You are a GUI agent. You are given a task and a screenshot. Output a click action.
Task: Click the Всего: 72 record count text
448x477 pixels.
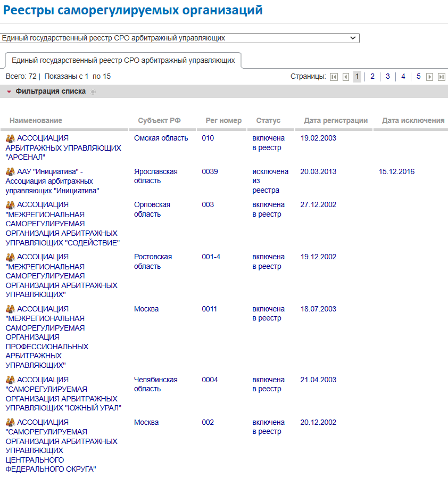pos(21,76)
